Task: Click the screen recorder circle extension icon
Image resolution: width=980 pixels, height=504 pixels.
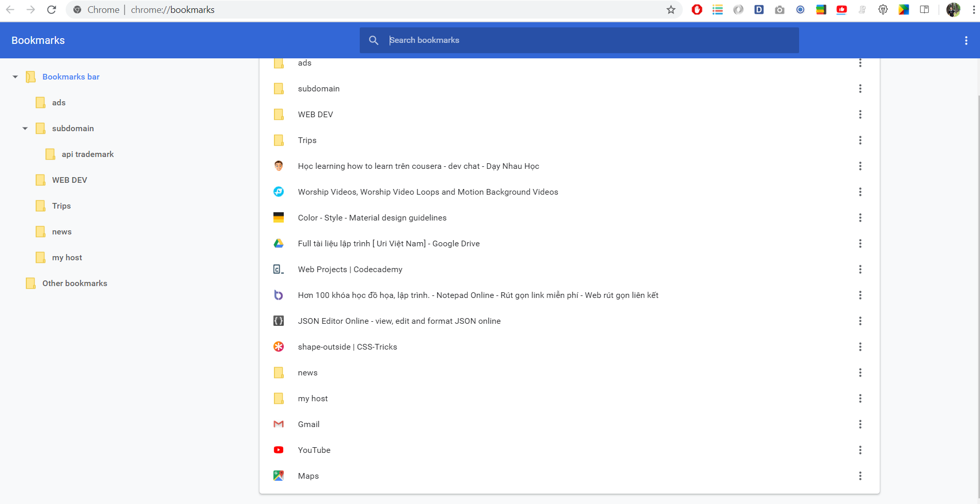Action: [x=800, y=9]
